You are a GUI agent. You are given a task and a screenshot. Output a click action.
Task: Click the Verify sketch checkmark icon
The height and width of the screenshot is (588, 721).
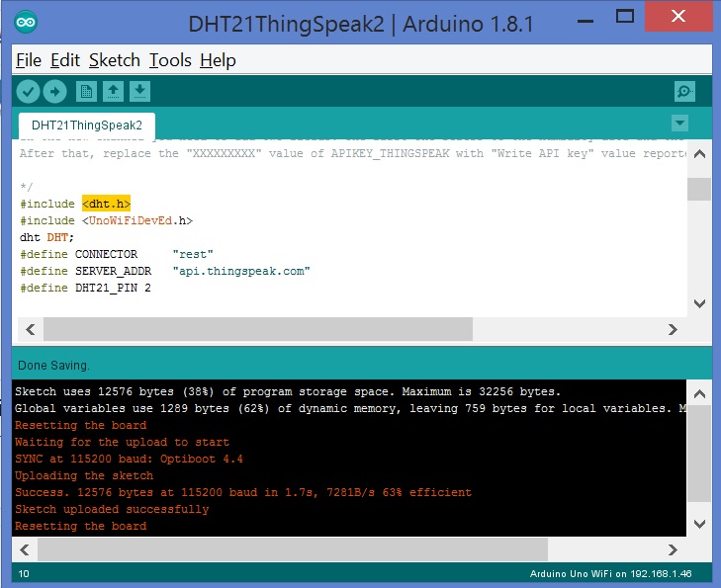[x=28, y=92]
